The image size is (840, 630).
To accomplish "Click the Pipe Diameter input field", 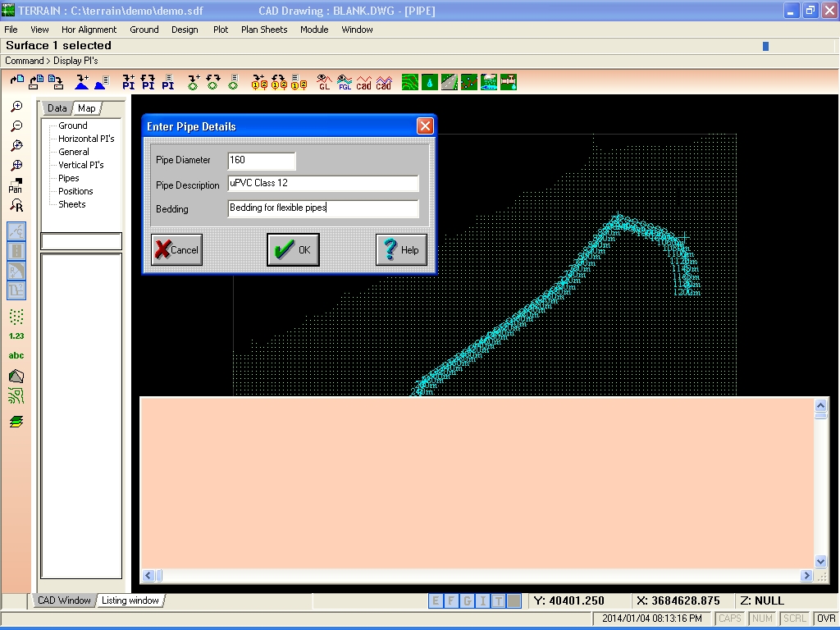I will [x=262, y=160].
